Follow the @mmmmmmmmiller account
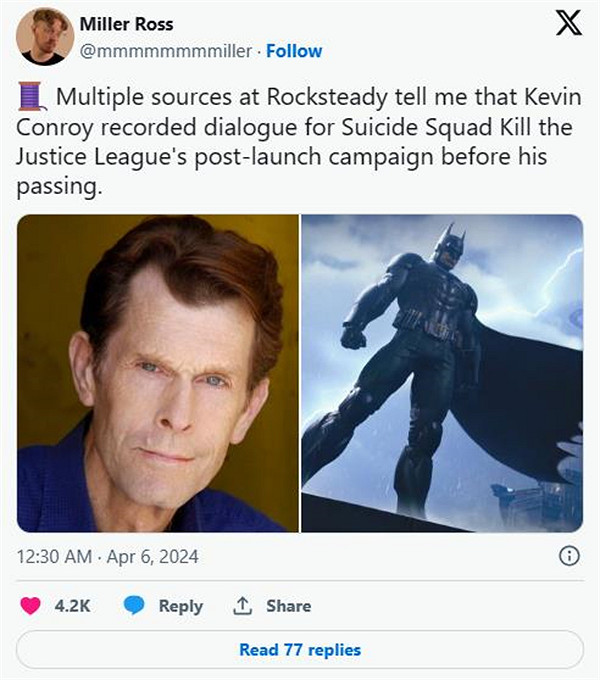 pos(294,50)
